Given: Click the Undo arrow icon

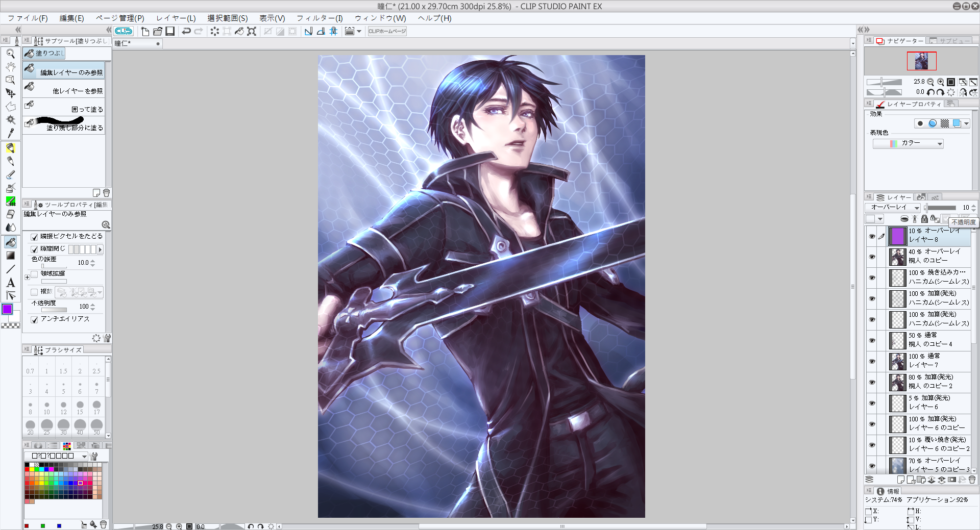Looking at the screenshot, I should point(186,31).
